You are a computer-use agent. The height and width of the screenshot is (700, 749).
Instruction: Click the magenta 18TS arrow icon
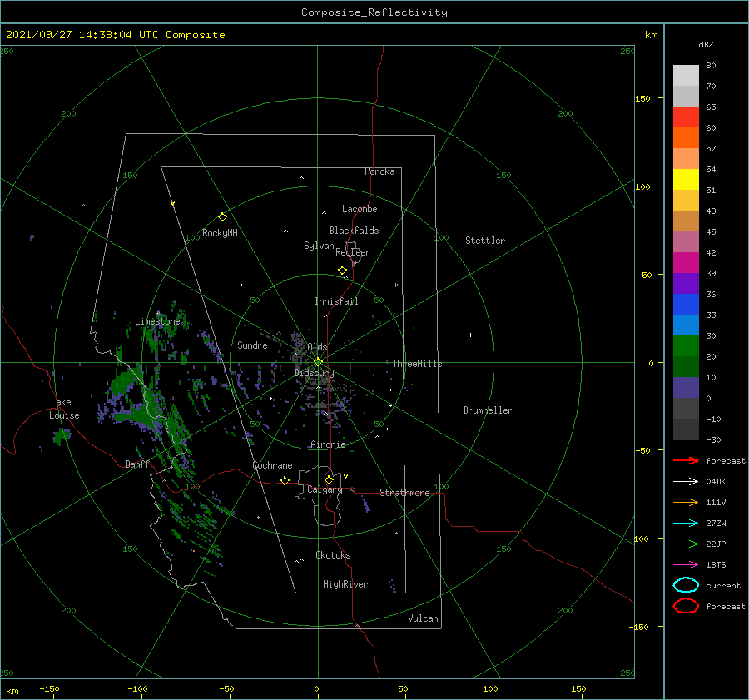[686, 565]
